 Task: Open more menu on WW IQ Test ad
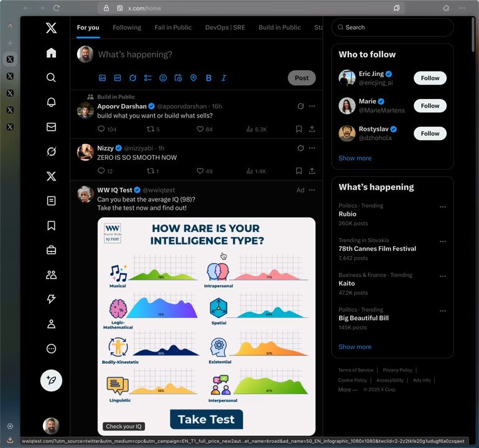(x=312, y=190)
